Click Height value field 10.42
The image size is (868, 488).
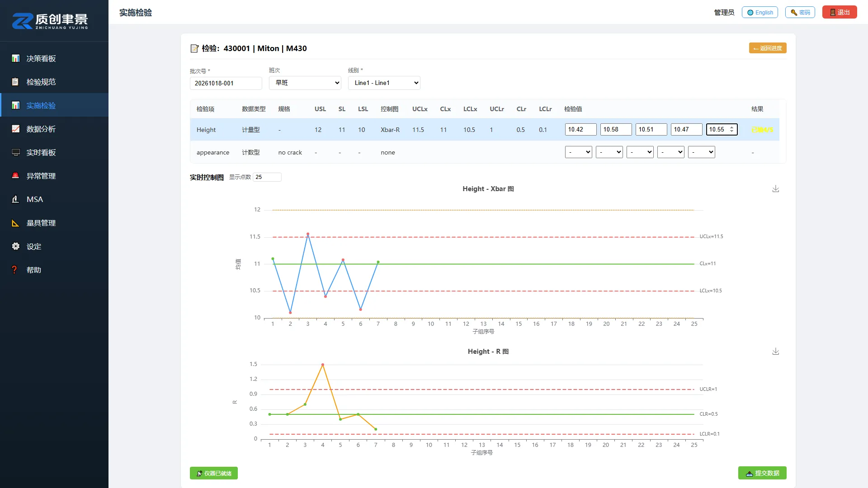[x=581, y=129]
